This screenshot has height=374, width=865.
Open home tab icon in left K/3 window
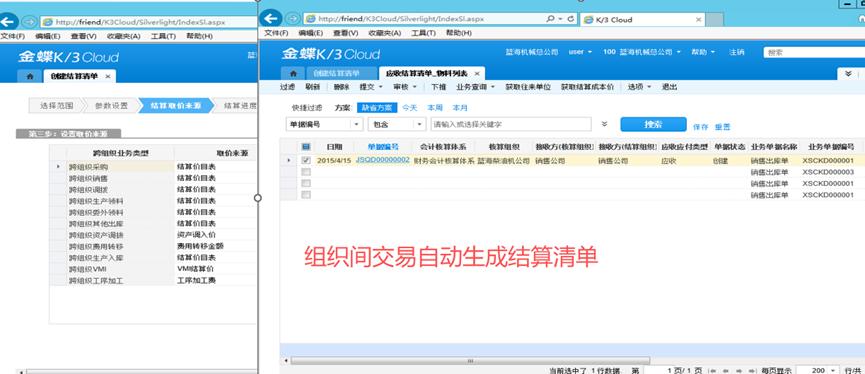point(30,77)
